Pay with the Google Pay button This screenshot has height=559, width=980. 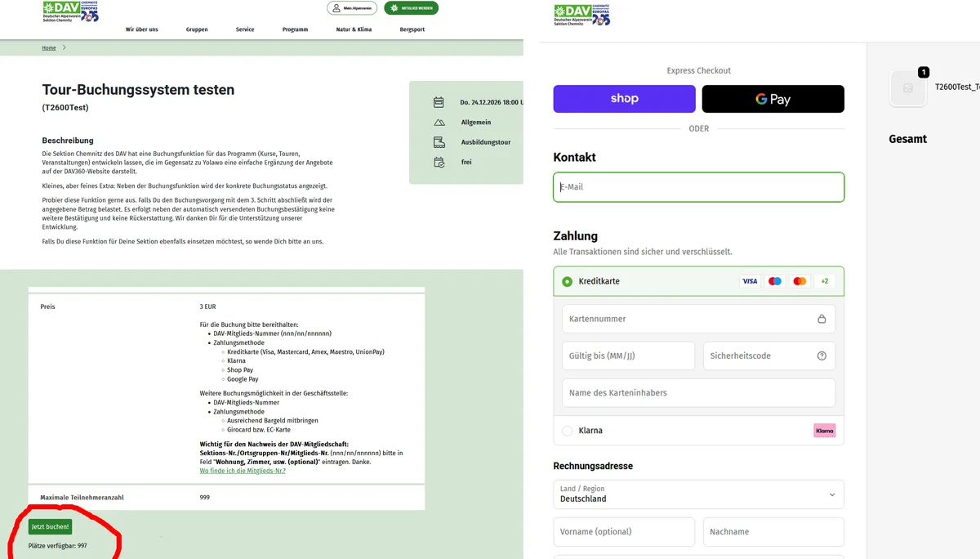[773, 99]
